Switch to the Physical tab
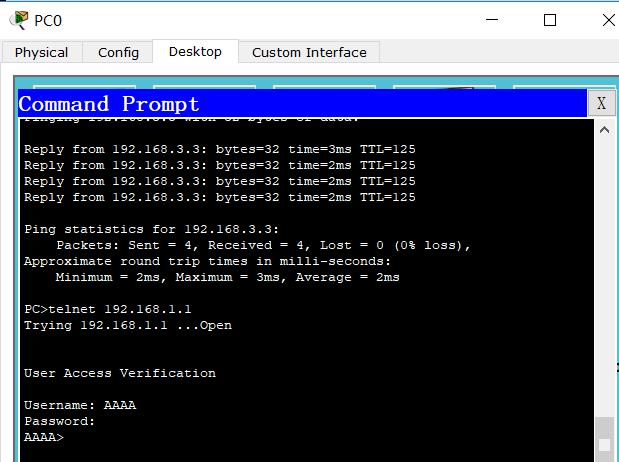The width and height of the screenshot is (619, 462). 41,53
